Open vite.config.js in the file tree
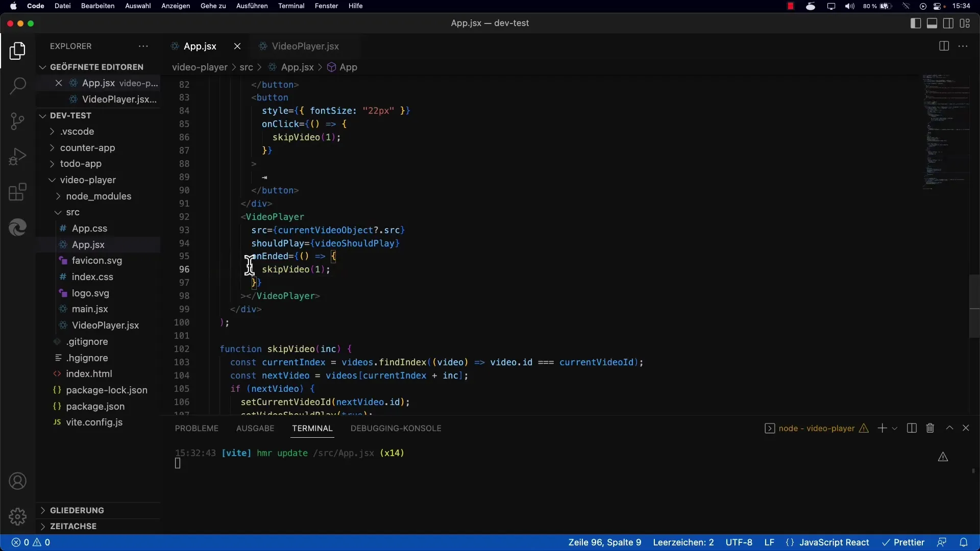Viewport: 980px width, 551px height. pyautogui.click(x=94, y=422)
